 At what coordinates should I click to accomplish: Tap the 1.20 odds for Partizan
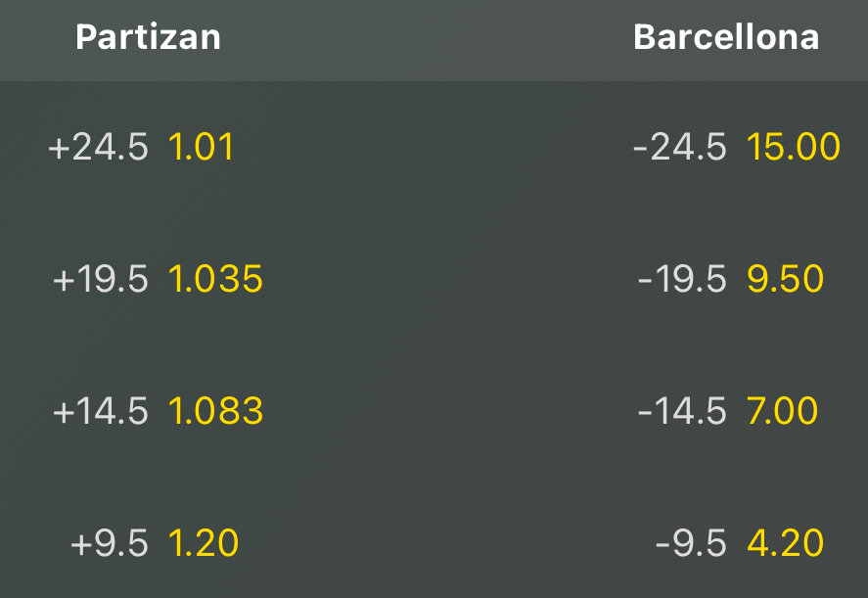(203, 543)
